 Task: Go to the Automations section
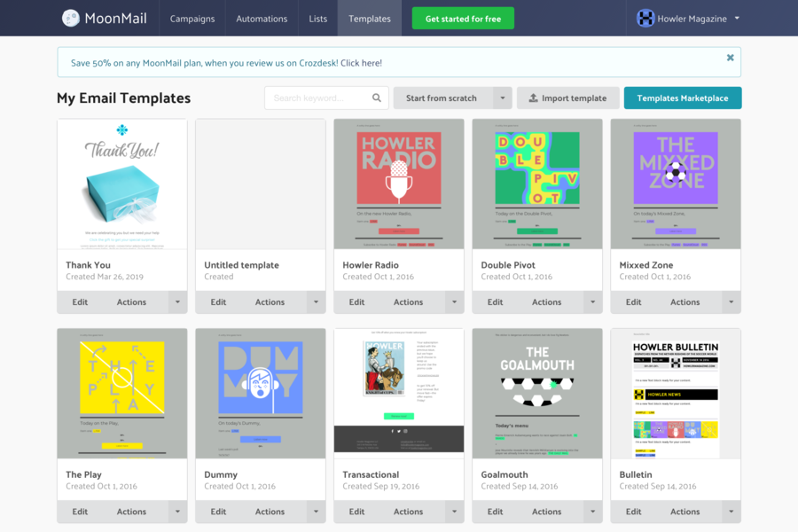click(x=262, y=19)
